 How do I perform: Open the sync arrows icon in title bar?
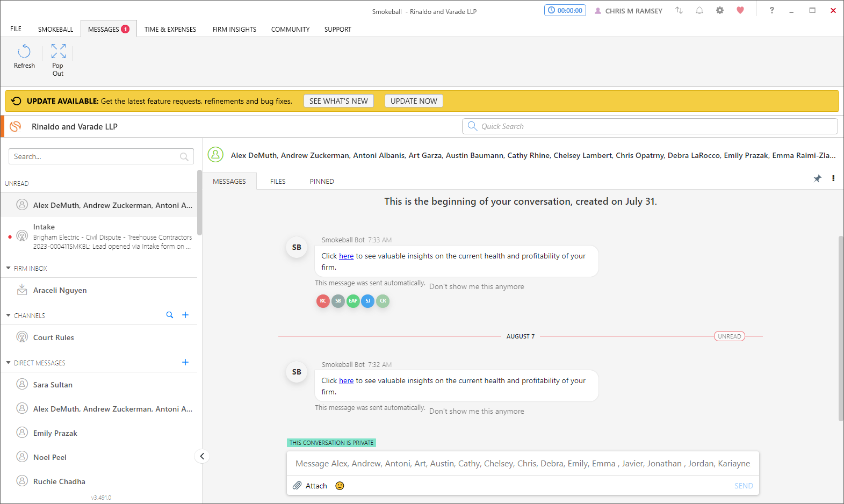[679, 10]
